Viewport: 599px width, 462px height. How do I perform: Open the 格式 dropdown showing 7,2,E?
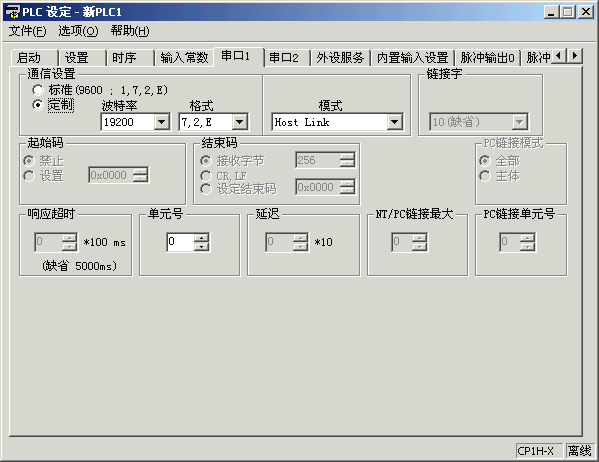click(x=240, y=122)
